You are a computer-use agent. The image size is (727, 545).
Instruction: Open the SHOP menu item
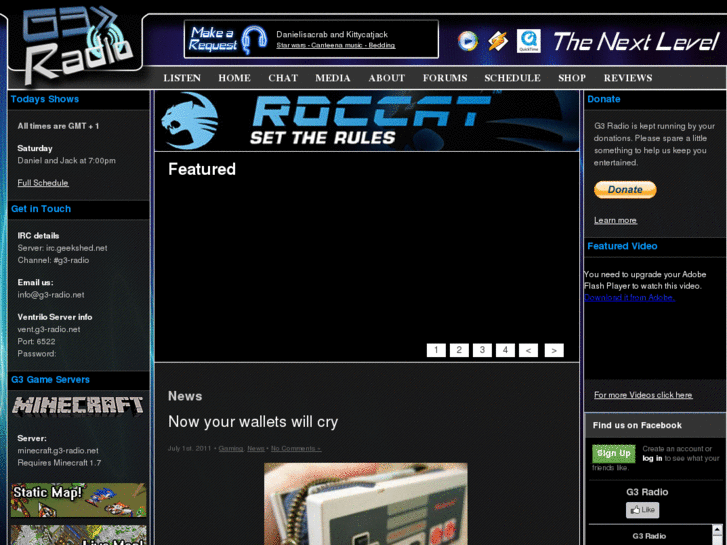[572, 78]
